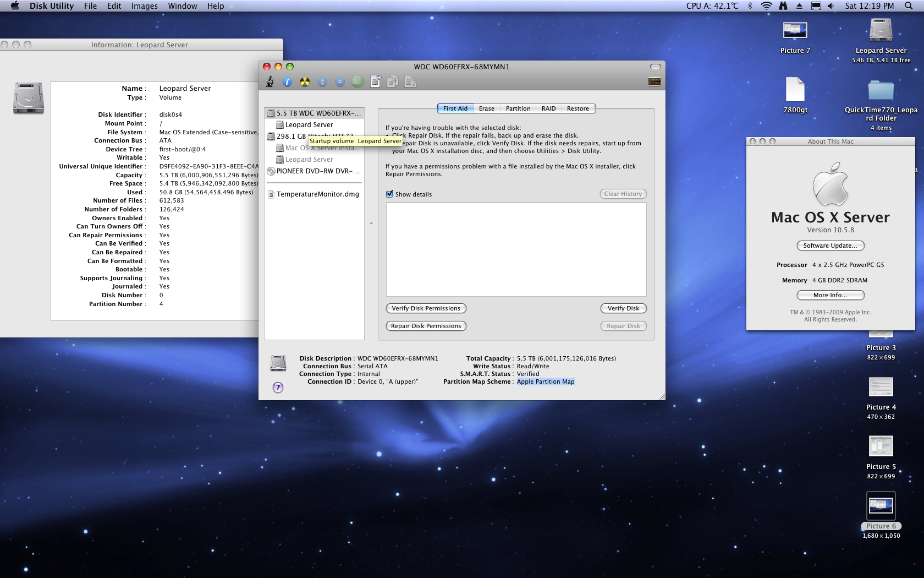Click Verify Disk Permissions
The width and height of the screenshot is (924, 578).
click(426, 308)
